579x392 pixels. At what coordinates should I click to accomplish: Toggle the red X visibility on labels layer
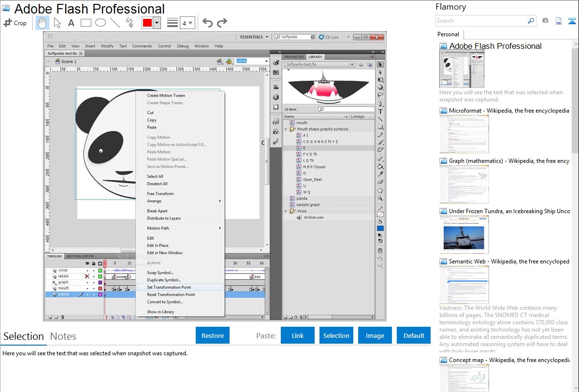coord(87,276)
